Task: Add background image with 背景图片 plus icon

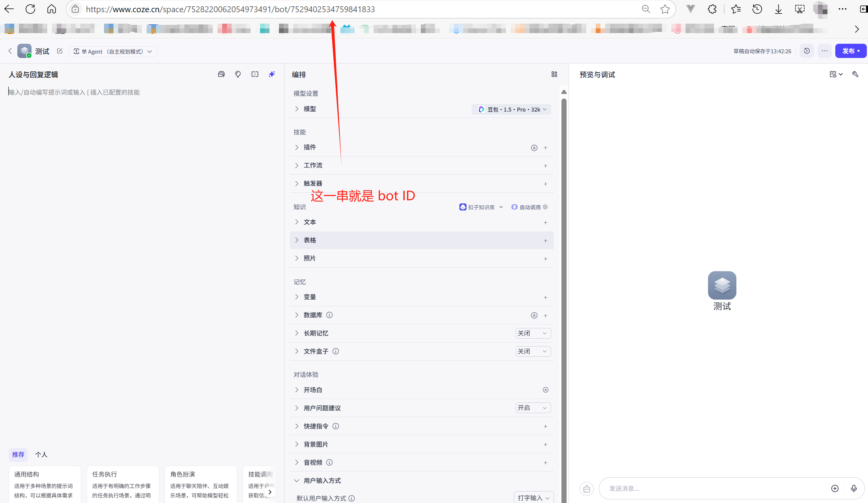Action: [546, 445]
